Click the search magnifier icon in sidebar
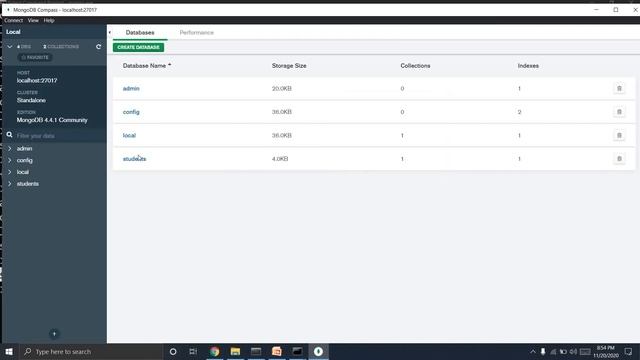This screenshot has height=360, width=640. 9,135
